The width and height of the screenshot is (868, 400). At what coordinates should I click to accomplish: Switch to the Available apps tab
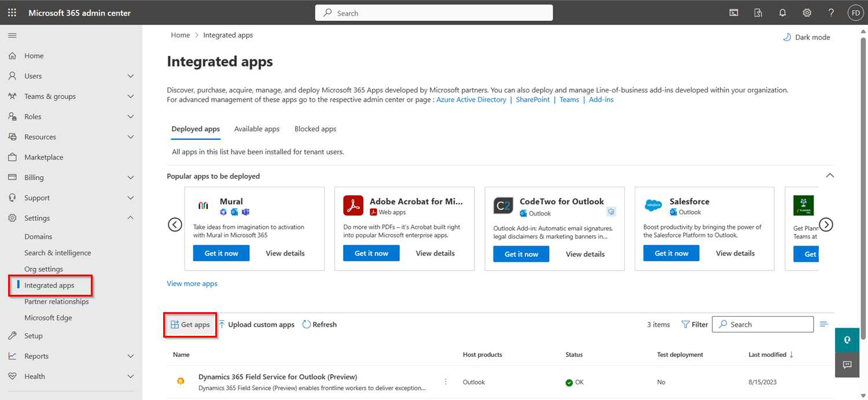(257, 129)
